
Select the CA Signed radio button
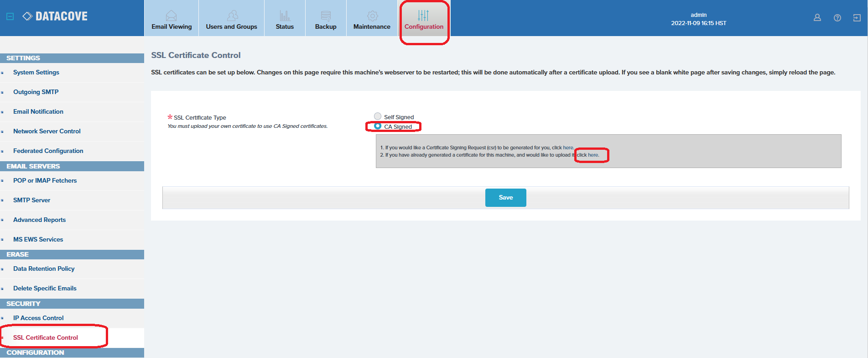[378, 126]
